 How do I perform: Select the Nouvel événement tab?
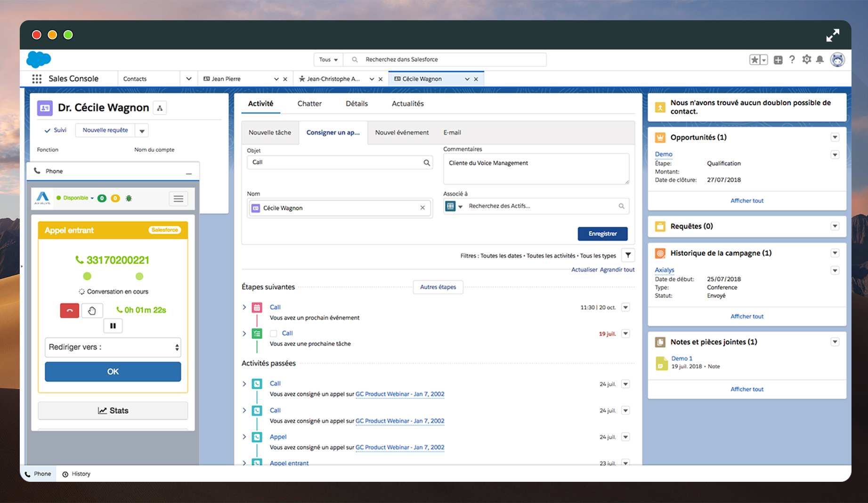(x=402, y=133)
